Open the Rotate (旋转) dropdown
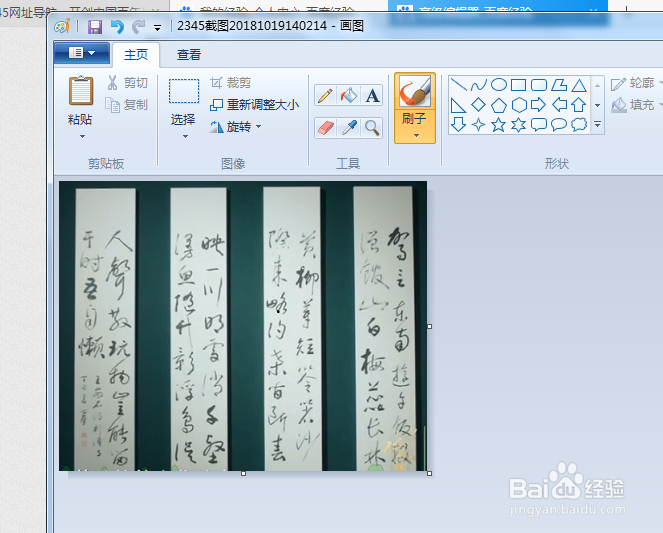 [236, 126]
